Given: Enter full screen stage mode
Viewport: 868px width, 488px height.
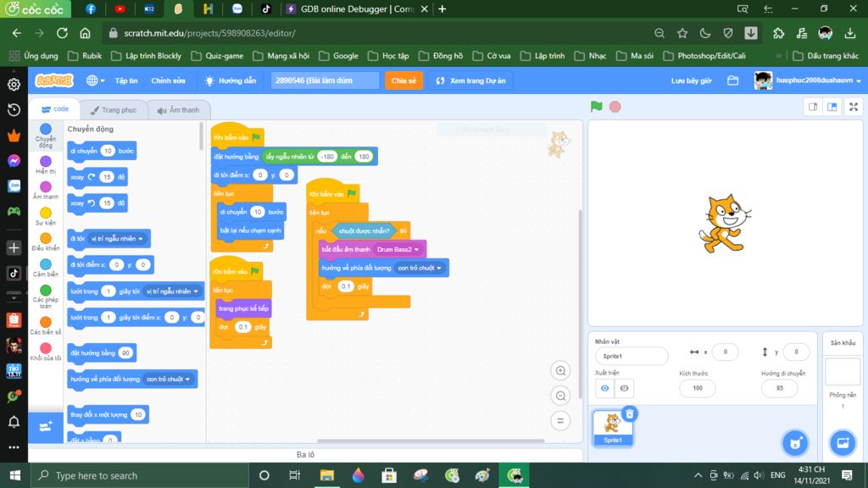Looking at the screenshot, I should [x=852, y=107].
